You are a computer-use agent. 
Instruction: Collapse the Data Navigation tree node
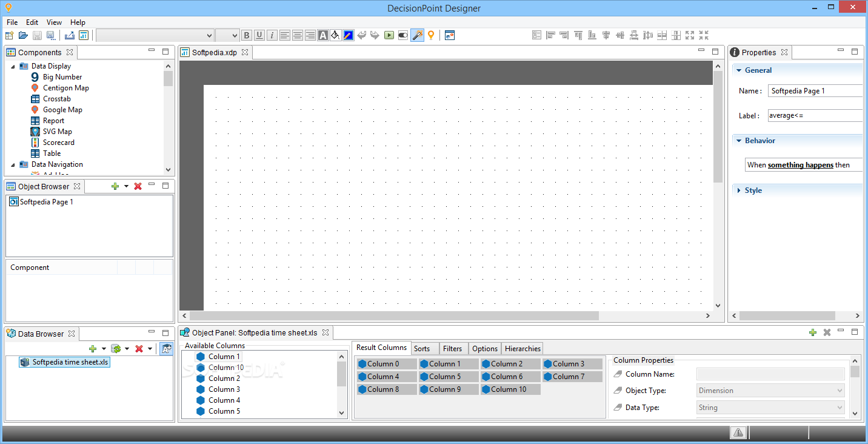[13, 164]
